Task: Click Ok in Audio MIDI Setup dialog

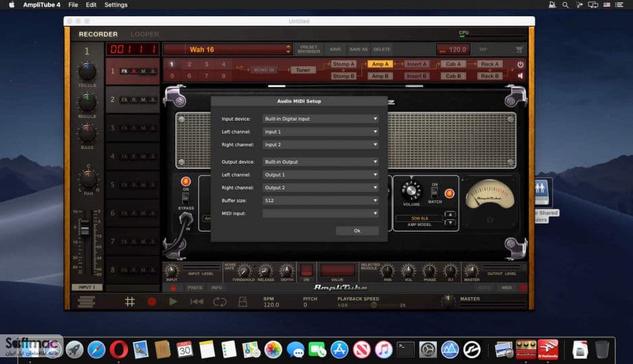Action: (357, 231)
